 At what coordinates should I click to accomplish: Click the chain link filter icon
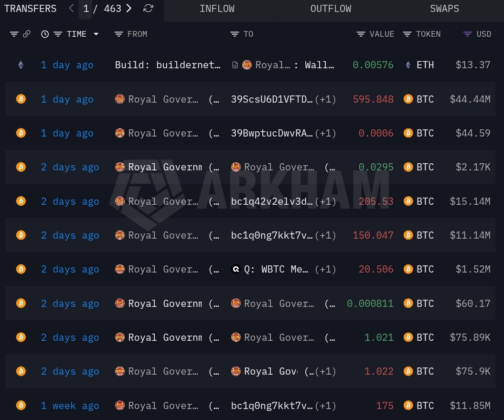tap(27, 34)
